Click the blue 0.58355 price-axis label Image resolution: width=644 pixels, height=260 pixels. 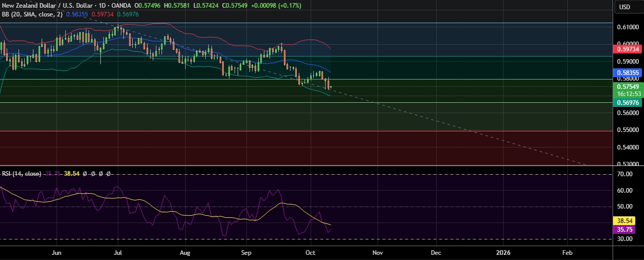coord(628,73)
